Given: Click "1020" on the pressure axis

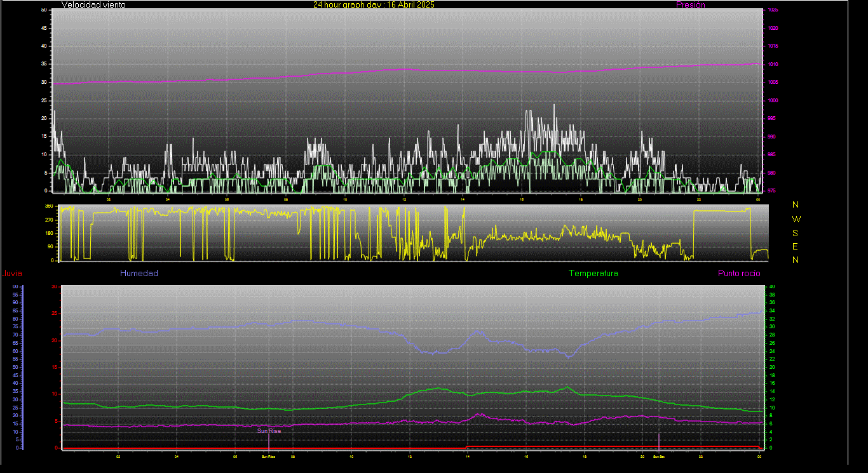Looking at the screenshot, I should (772, 29).
